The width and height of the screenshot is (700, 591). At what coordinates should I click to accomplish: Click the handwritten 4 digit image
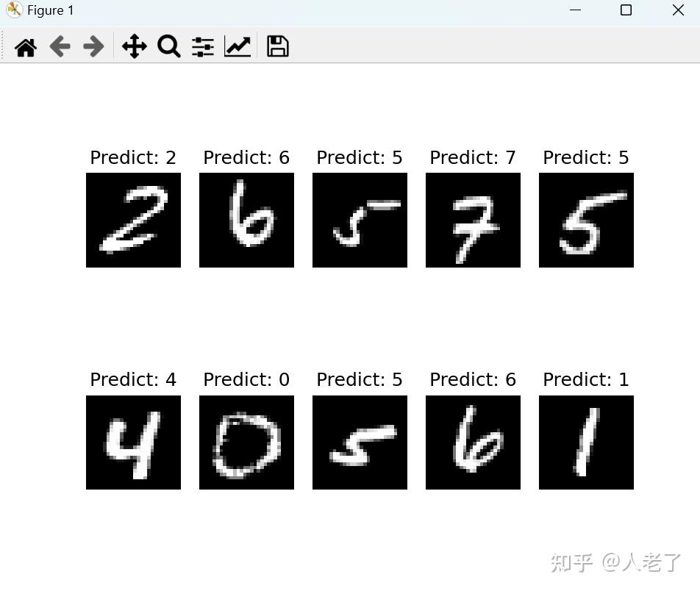coord(134,443)
